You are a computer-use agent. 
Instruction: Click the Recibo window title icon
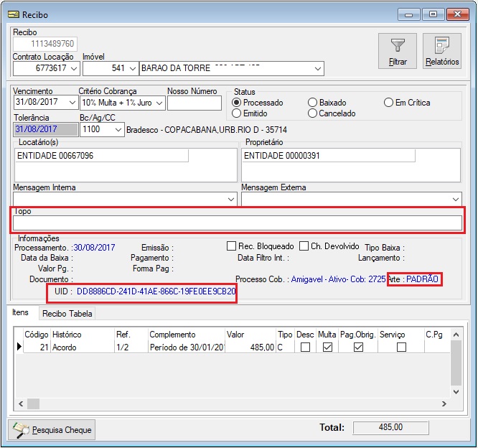pos(12,14)
